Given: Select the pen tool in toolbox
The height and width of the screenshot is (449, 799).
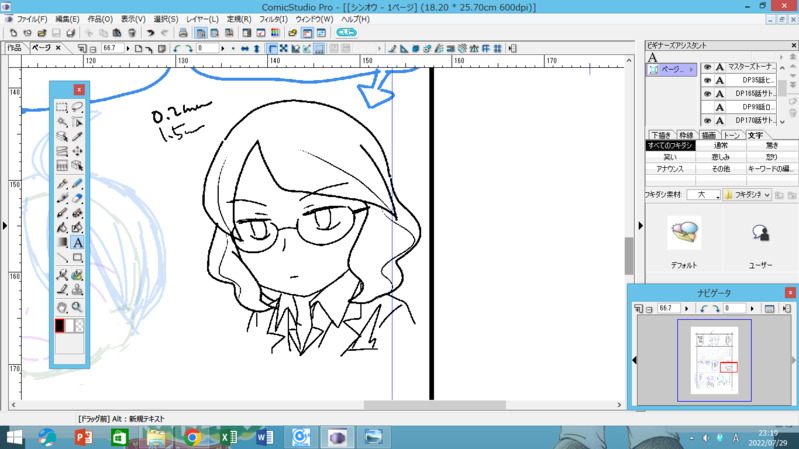Looking at the screenshot, I should tap(62, 183).
